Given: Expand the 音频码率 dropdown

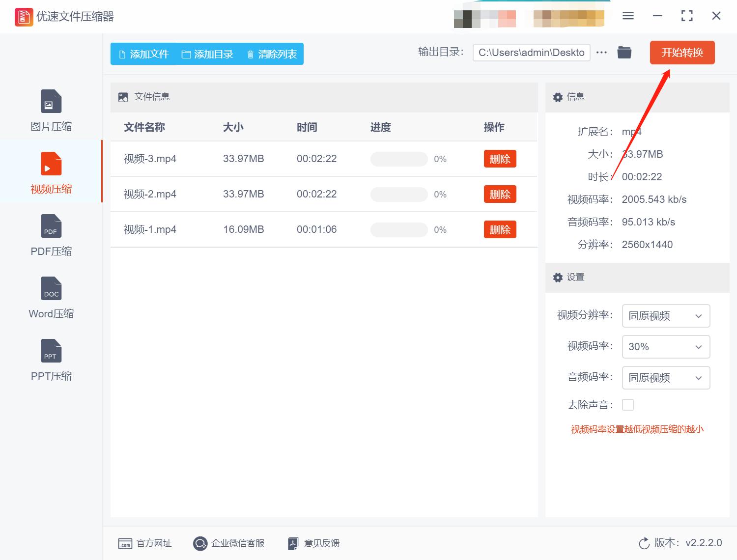Looking at the screenshot, I should pyautogui.click(x=666, y=378).
